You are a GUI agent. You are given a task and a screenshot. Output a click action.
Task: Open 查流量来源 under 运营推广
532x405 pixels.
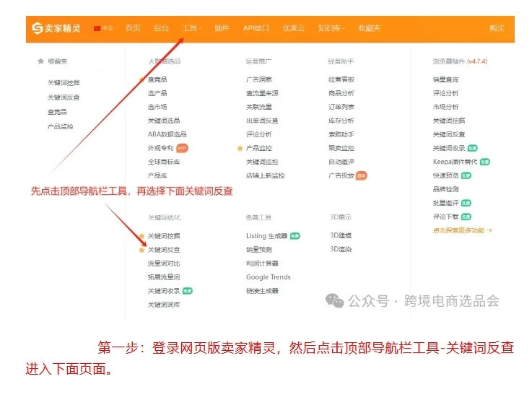coord(262,93)
